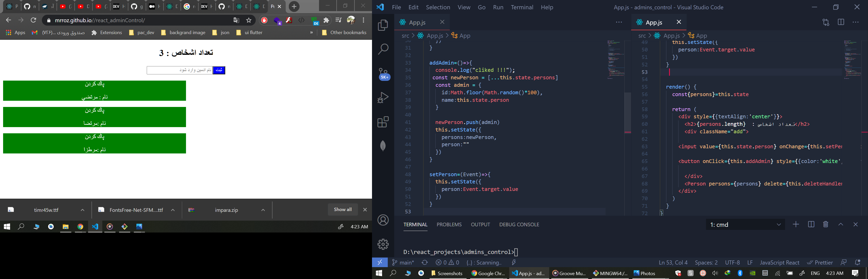This screenshot has height=279, width=868.
Task: Open the Source Control view showing 5K+ changes
Action: click(383, 72)
